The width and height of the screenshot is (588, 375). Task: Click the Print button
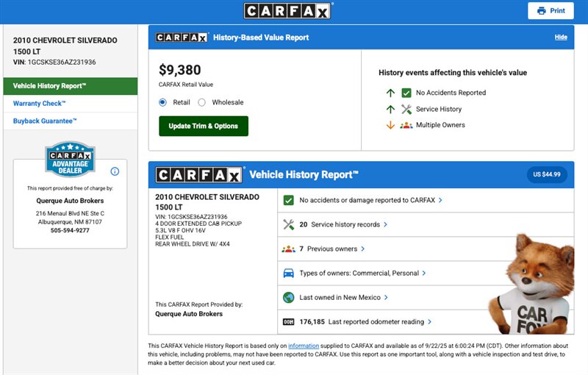tap(551, 11)
